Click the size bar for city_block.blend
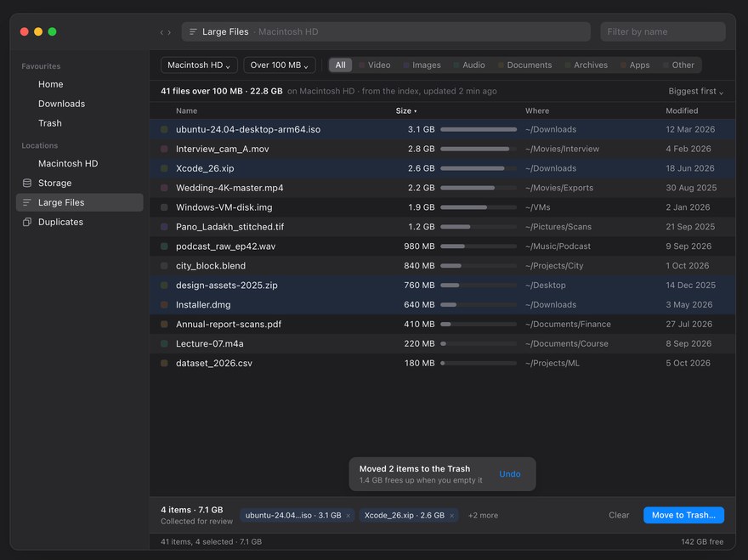This screenshot has width=748, height=560. (479, 266)
